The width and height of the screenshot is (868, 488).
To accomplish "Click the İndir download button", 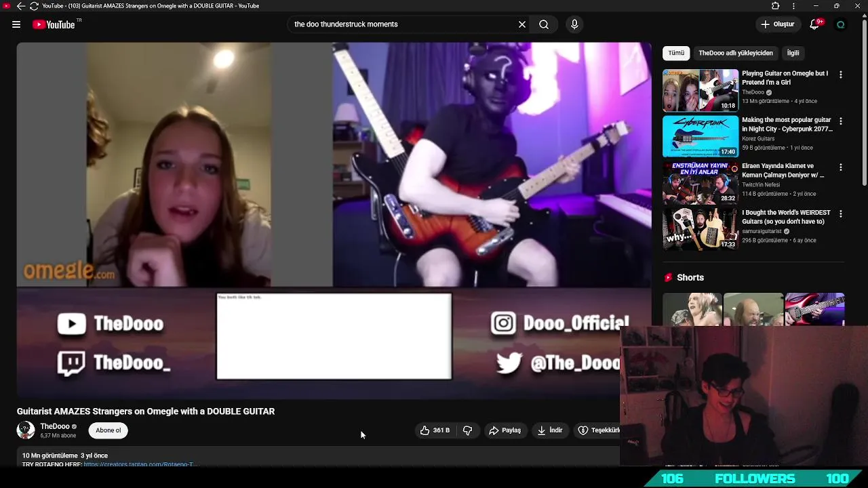I will coord(550,430).
